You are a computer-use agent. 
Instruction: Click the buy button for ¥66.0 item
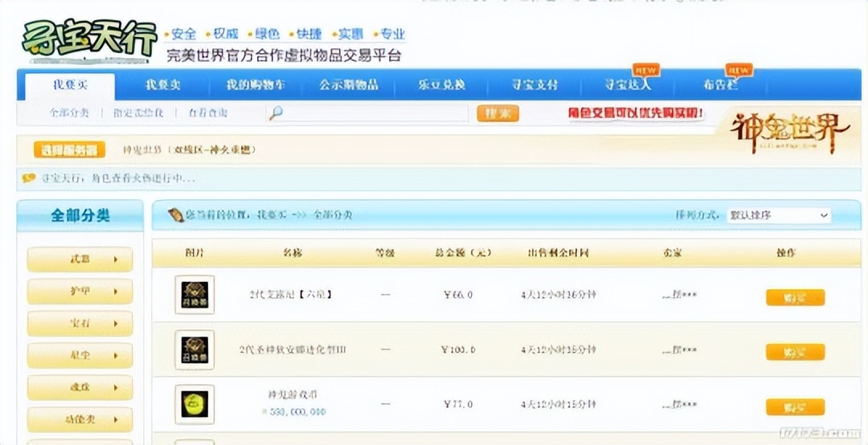[795, 298]
